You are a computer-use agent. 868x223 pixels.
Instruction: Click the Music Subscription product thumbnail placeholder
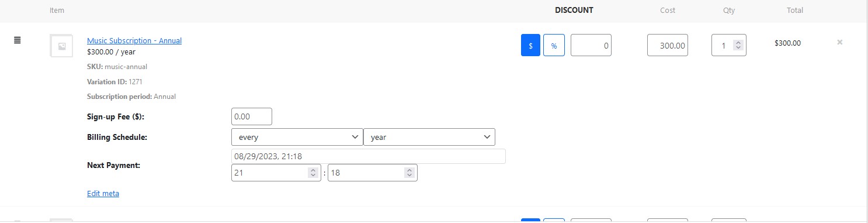tap(62, 46)
